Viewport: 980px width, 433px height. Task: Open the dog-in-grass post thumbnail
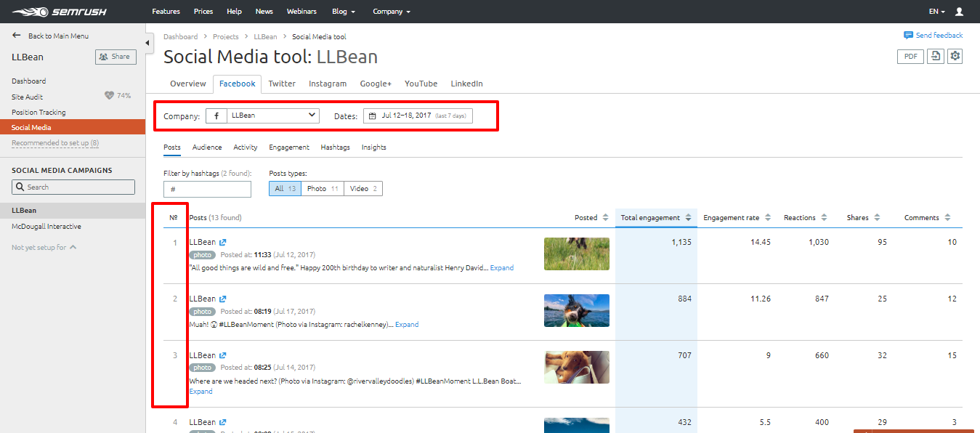click(x=577, y=254)
